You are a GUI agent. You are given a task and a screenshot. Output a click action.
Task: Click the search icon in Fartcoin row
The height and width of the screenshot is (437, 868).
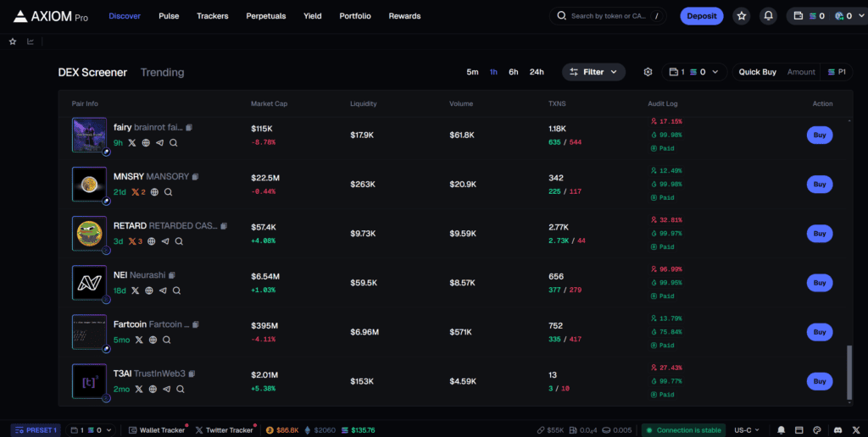pyautogui.click(x=167, y=340)
